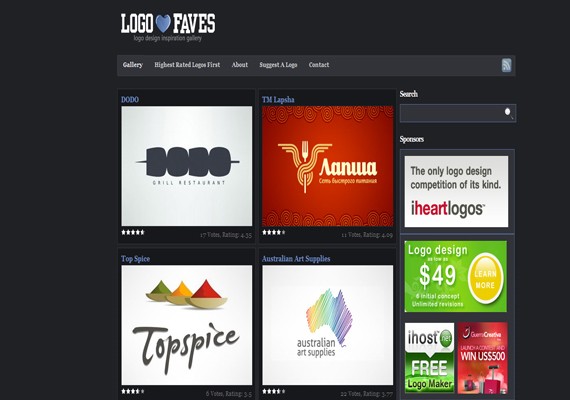This screenshot has height=400, width=570.
Task: Open the ihost Free Logo Maker ad
Action: pyautogui.click(x=429, y=358)
